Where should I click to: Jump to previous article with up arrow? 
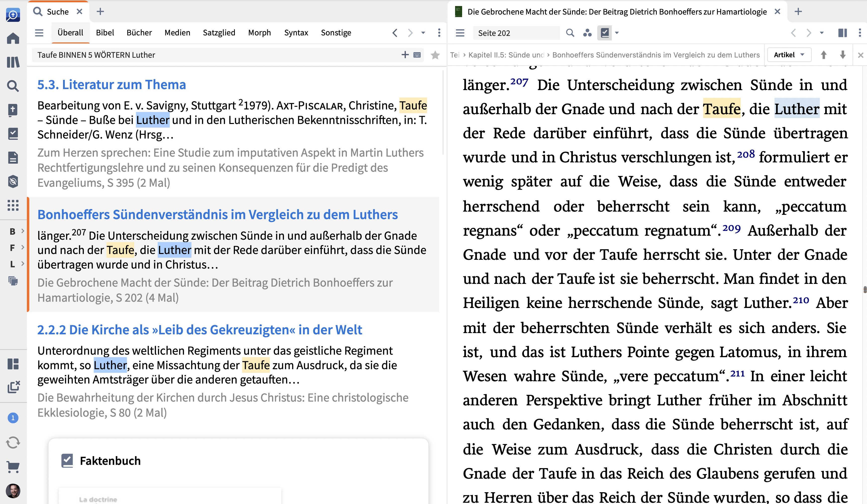coord(824,55)
